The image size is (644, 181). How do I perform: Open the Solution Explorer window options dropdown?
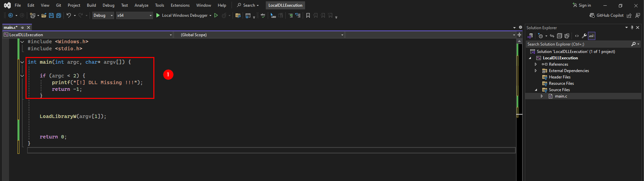point(626,27)
